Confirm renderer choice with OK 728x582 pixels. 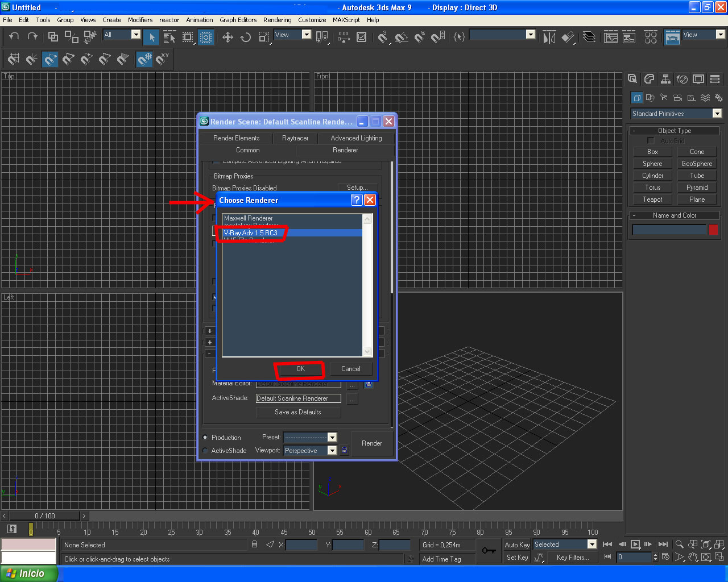300,369
